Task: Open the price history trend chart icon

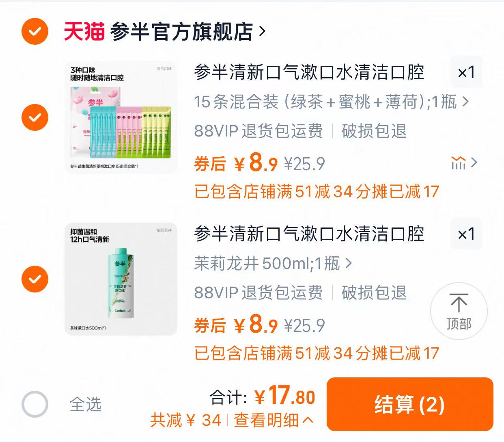Action: click(458, 163)
